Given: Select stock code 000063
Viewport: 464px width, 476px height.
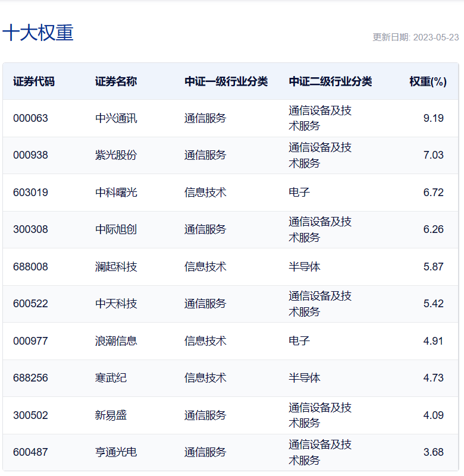Looking at the screenshot, I should tap(30, 118).
